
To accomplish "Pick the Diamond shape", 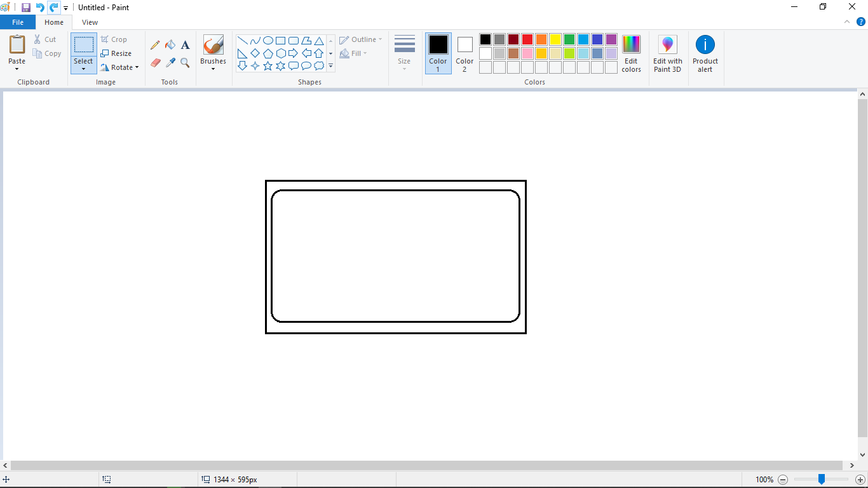I will pos(255,53).
